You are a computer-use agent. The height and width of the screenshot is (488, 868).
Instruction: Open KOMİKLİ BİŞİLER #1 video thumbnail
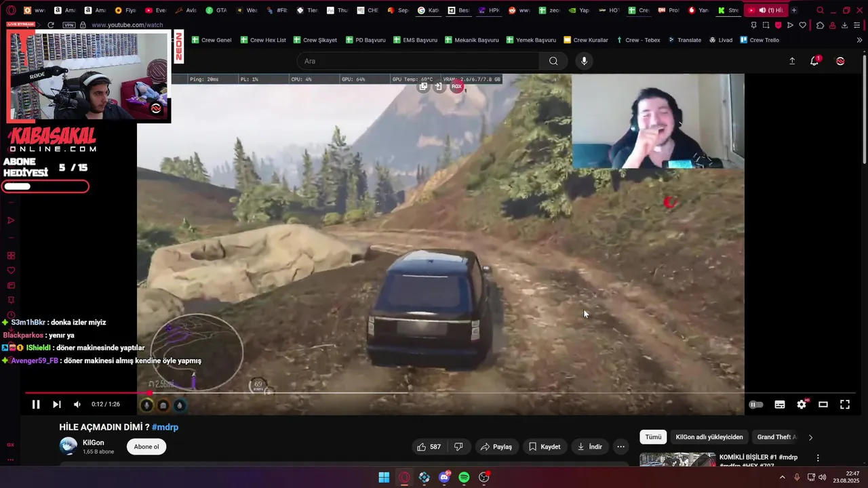(677, 460)
